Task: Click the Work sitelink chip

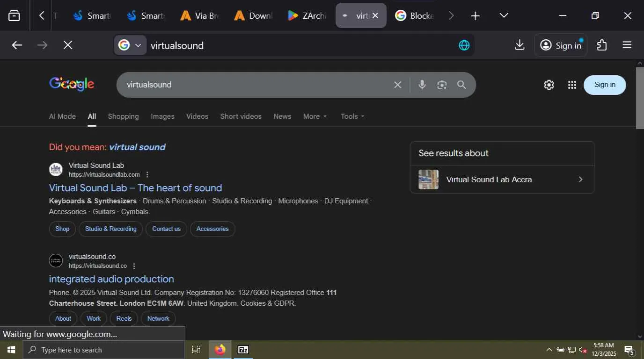Action: coord(94,319)
